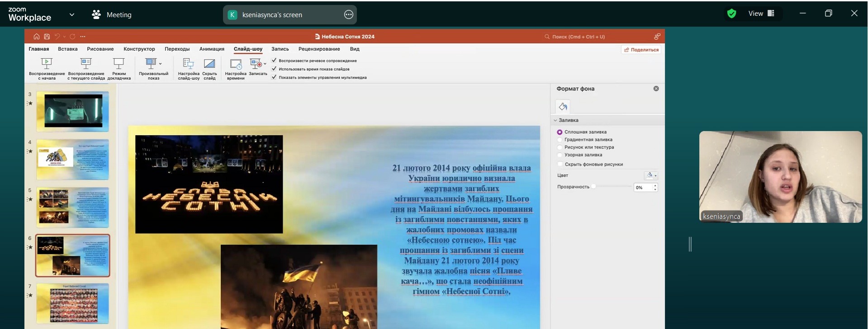This screenshot has height=329, width=868.
Task: Select slide 7 thumbnail
Action: (73, 303)
